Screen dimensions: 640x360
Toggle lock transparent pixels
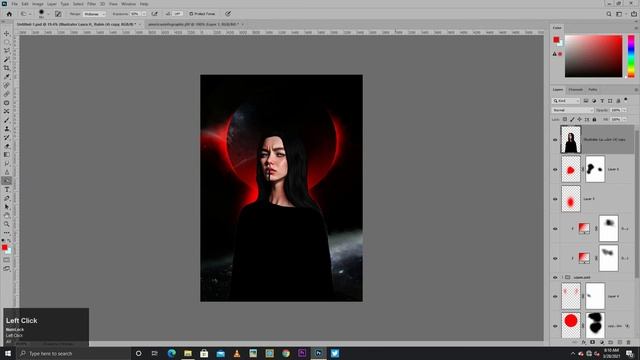pyautogui.click(x=564, y=119)
